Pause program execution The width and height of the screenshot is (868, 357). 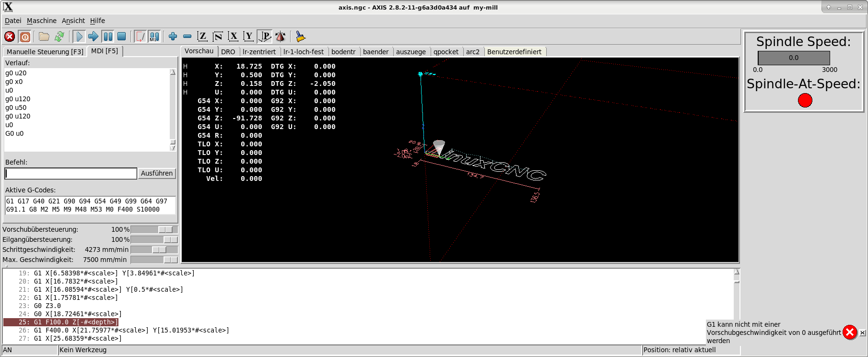coord(108,36)
